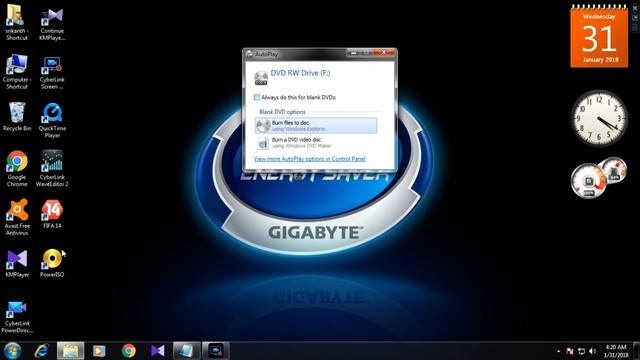The image size is (640, 360).
Task: Open View more AutoPlay options in Control Panel
Action: [x=309, y=159]
